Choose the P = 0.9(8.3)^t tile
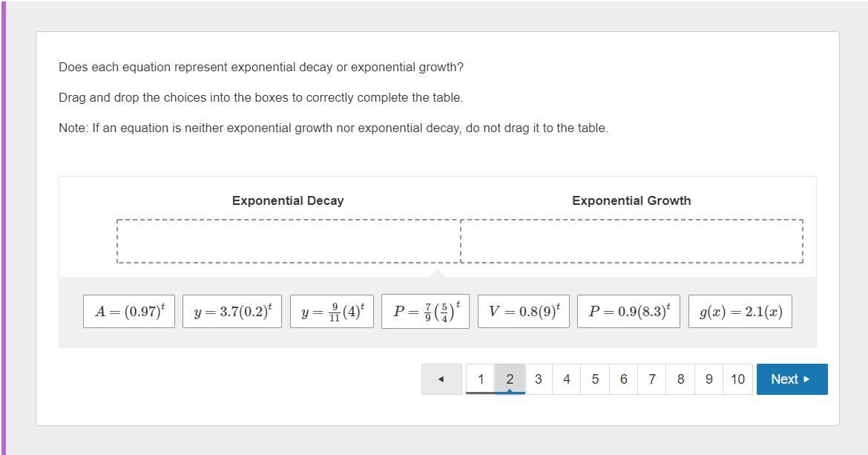 click(628, 311)
